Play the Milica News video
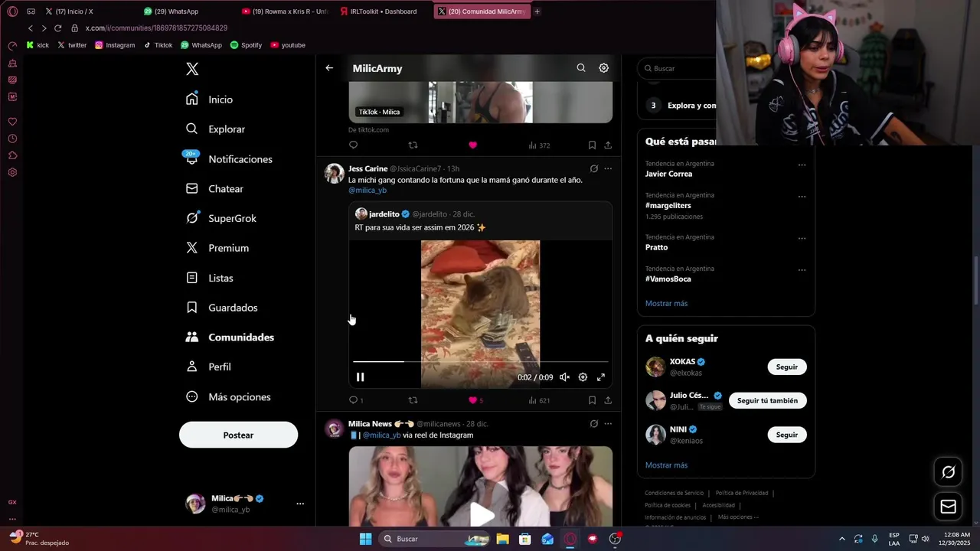 click(482, 514)
